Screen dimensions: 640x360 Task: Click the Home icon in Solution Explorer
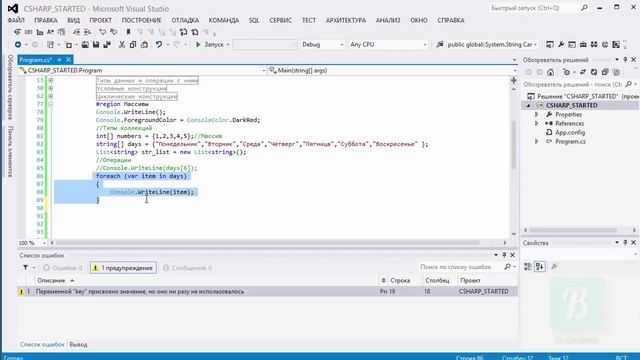pyautogui.click(x=551, y=72)
